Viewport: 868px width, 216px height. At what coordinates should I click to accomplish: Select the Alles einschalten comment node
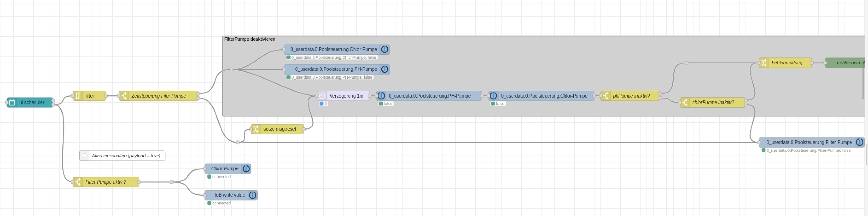pos(122,156)
